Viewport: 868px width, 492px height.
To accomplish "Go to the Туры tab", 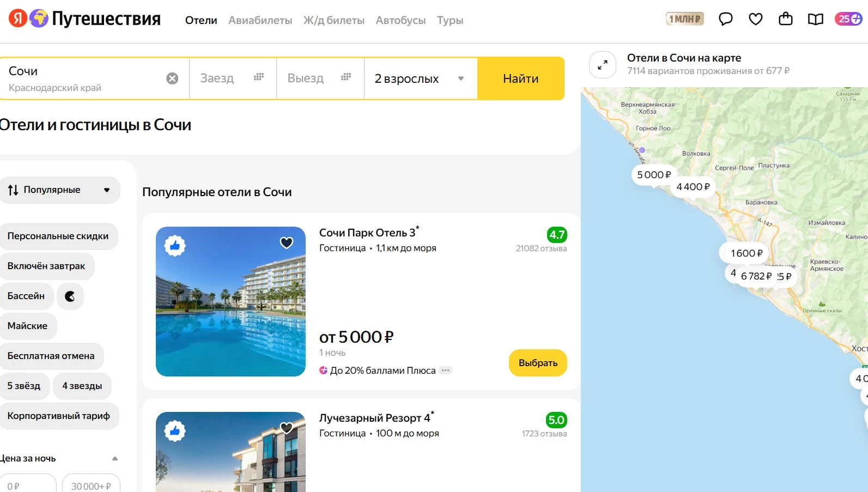I will (x=450, y=20).
